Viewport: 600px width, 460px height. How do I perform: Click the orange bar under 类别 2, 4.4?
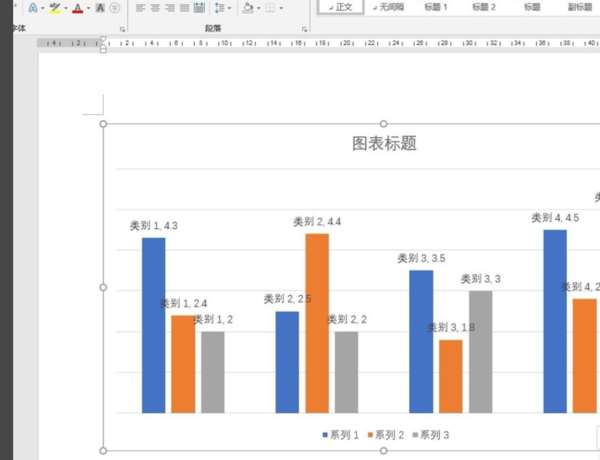(x=317, y=323)
